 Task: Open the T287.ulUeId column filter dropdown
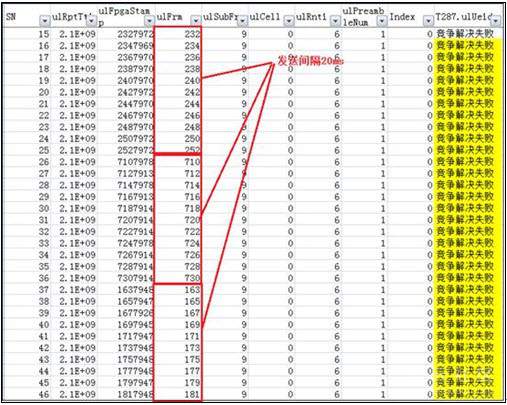click(x=496, y=22)
